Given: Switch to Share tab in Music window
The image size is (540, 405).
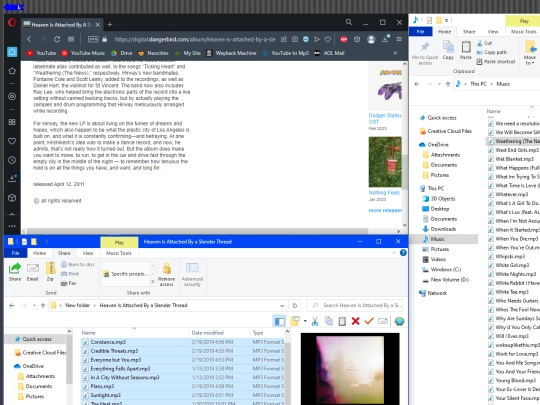Looking at the screenshot, I should (x=469, y=32).
